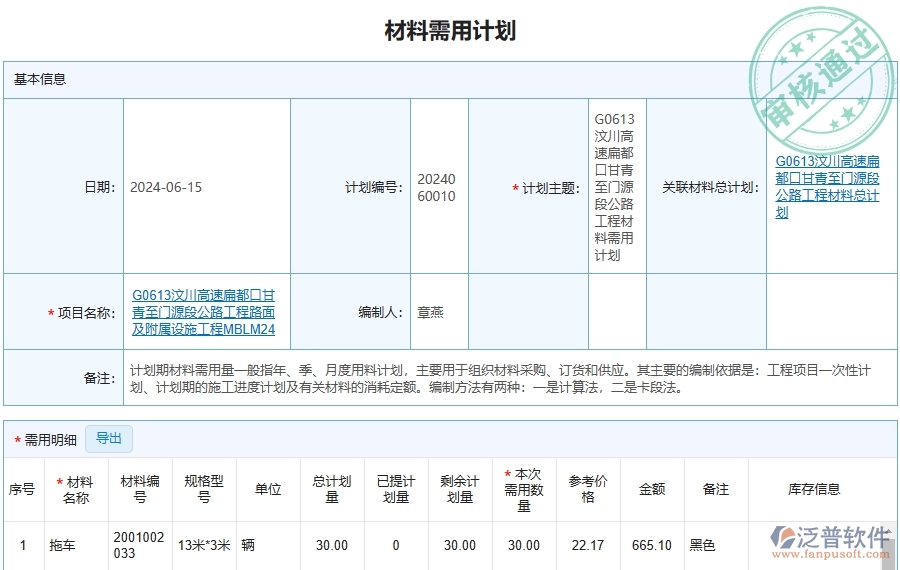Image resolution: width=900 pixels, height=570 pixels.
Task: Select the 基本信息 section header
Action: coord(40,79)
